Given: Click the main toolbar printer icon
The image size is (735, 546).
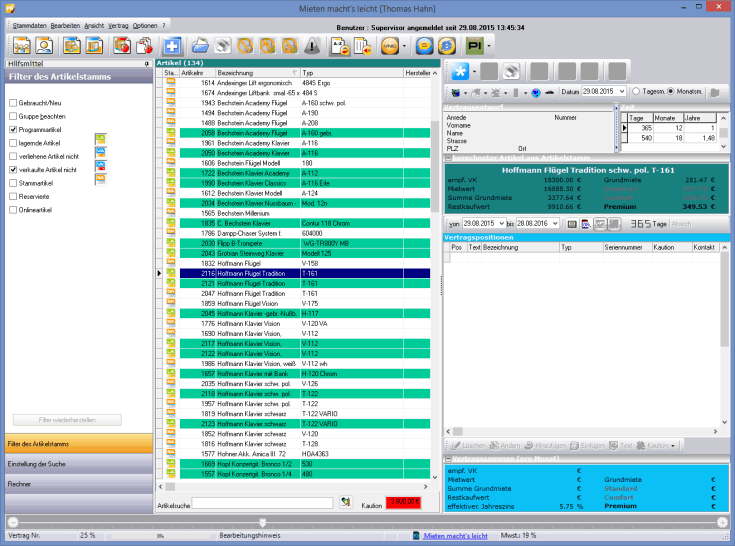Looking at the screenshot, I should pyautogui.click(x=223, y=46).
